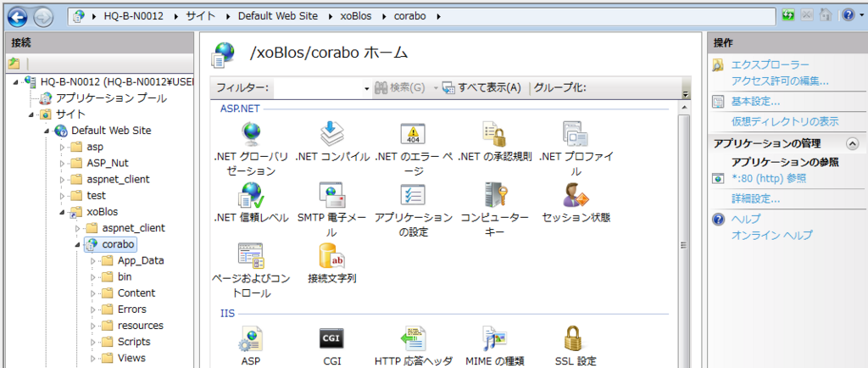The height and width of the screenshot is (368, 868).
Task: Go forward with the grey forward arrow
Action: click(43, 17)
